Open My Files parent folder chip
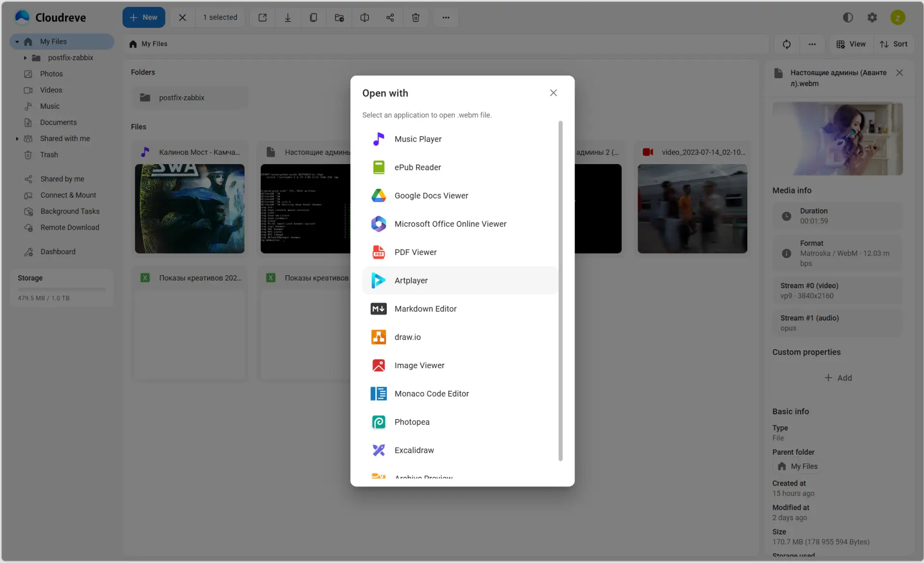The height and width of the screenshot is (563, 924). click(x=797, y=466)
